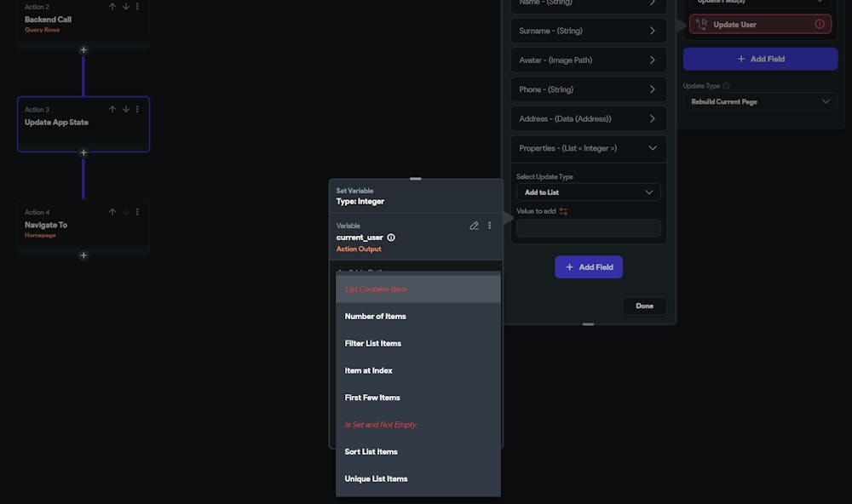The image size is (852, 504).
Task: Move Action 3 up with arrow icon
Action: [x=112, y=109]
